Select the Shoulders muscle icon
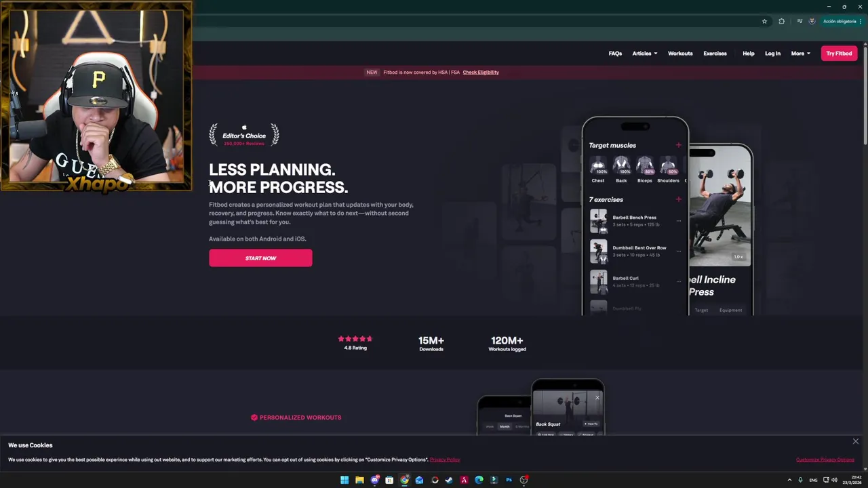This screenshot has width=868, height=488. (668, 166)
